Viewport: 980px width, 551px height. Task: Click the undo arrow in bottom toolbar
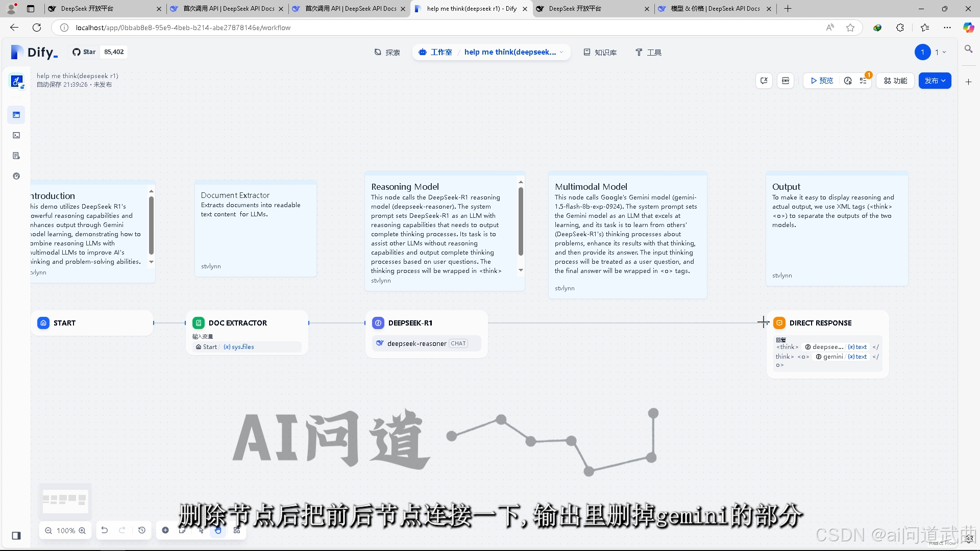pyautogui.click(x=105, y=531)
